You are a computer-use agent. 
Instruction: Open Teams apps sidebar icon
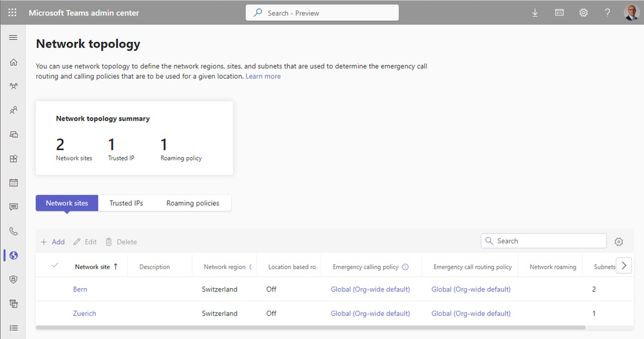pos(14,159)
